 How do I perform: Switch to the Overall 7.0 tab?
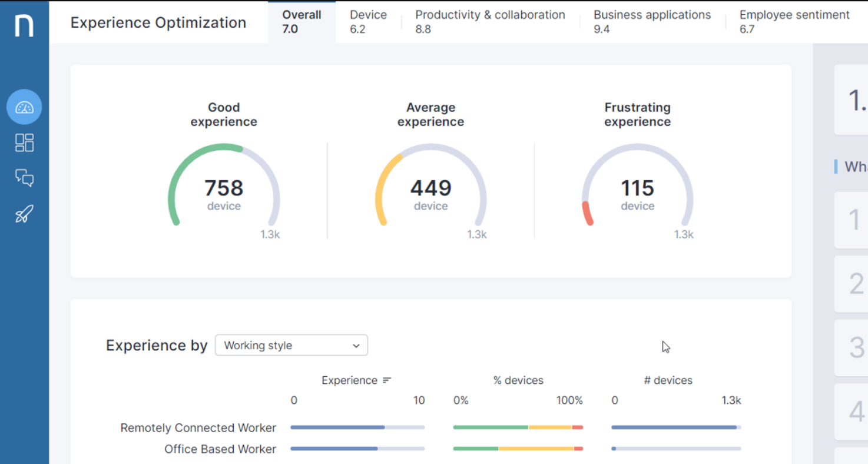pyautogui.click(x=302, y=22)
